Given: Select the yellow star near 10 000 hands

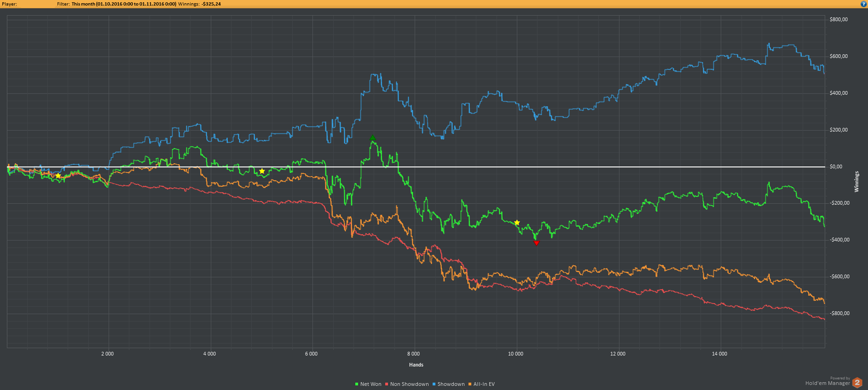Looking at the screenshot, I should click(517, 223).
